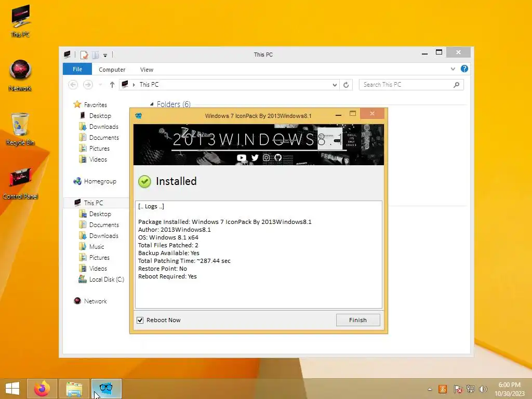Open the Customize Quick Access Toolbar dropdown
Image resolution: width=532 pixels, height=399 pixels.
click(105, 55)
